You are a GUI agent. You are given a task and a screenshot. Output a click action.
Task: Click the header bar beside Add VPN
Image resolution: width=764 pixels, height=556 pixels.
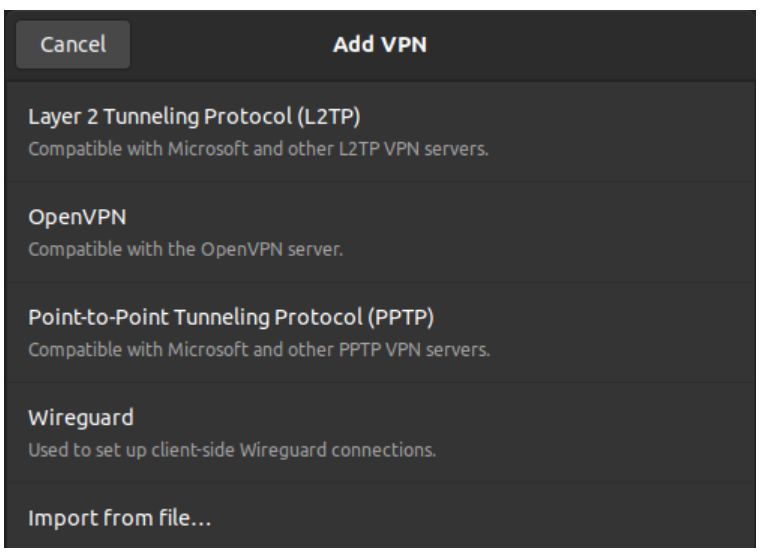[x=580, y=45]
